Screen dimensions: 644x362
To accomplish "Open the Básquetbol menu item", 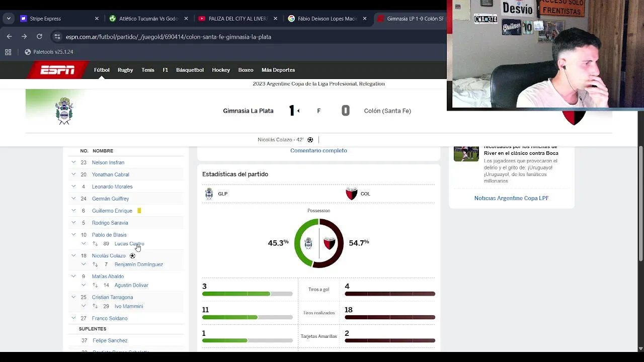I will pos(190,70).
